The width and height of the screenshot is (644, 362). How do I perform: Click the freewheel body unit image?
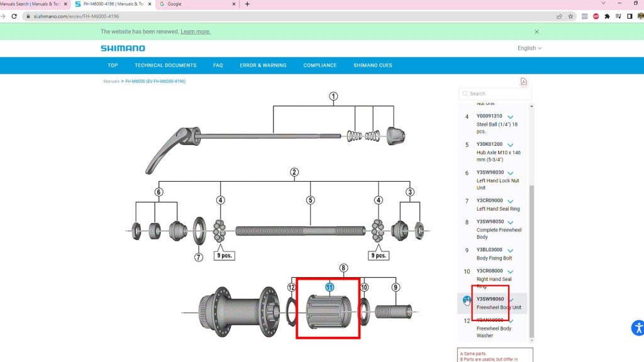pos(329,312)
